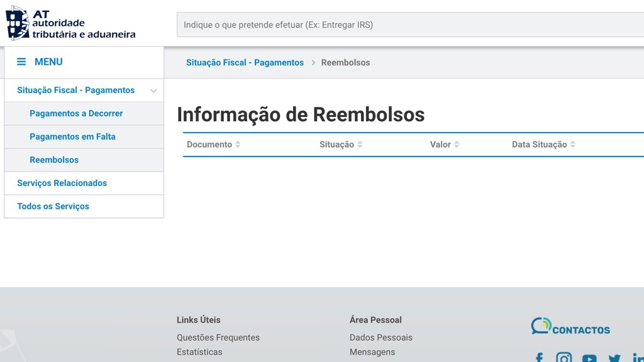
Task: Open Dados Pessoais under Área Pessoal
Action: (380, 337)
